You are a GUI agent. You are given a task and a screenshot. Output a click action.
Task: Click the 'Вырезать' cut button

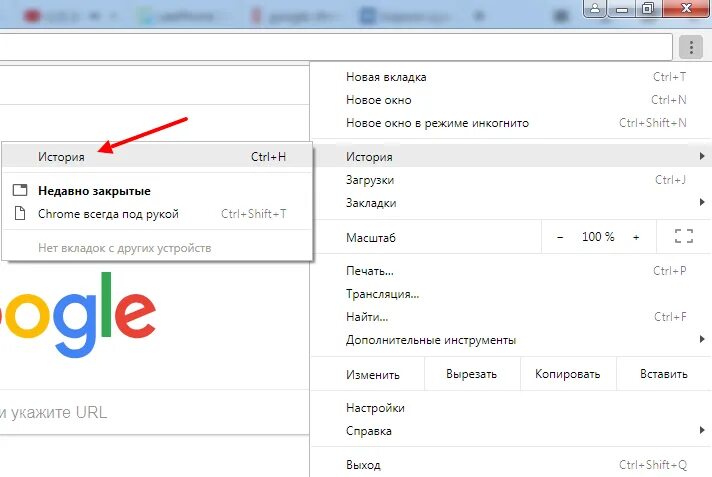(x=472, y=374)
